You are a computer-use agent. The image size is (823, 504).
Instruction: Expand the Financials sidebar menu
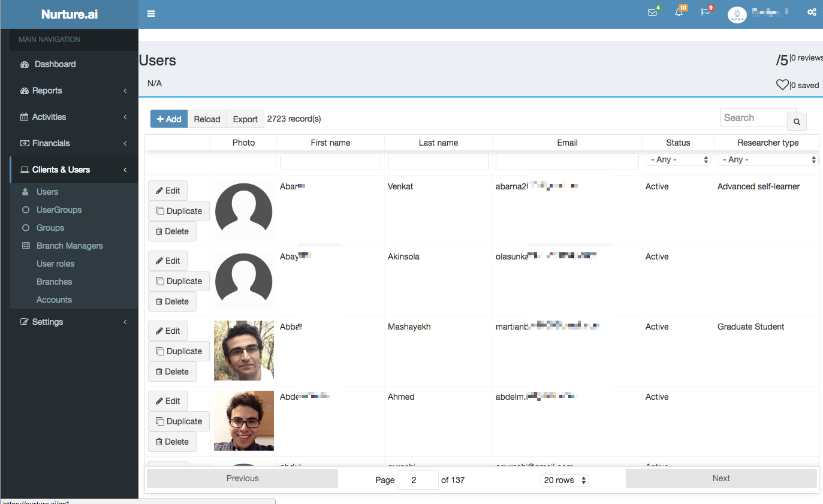click(x=51, y=143)
